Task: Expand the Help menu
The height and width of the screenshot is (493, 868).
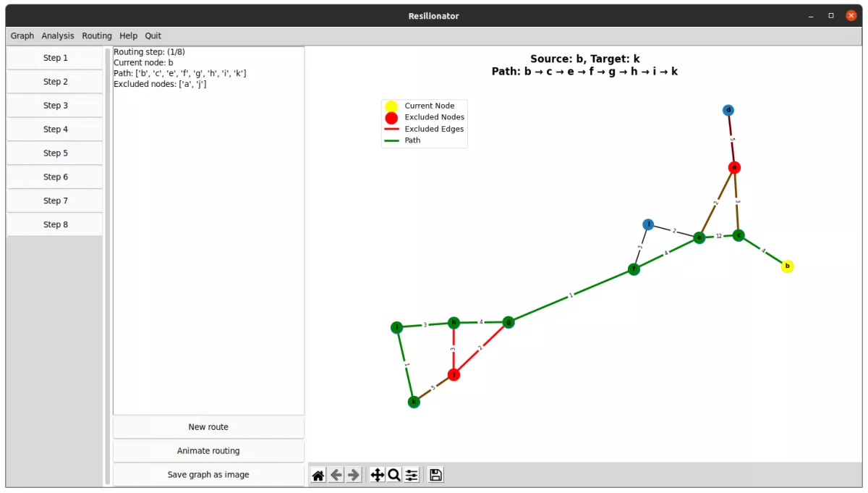Action: point(128,35)
